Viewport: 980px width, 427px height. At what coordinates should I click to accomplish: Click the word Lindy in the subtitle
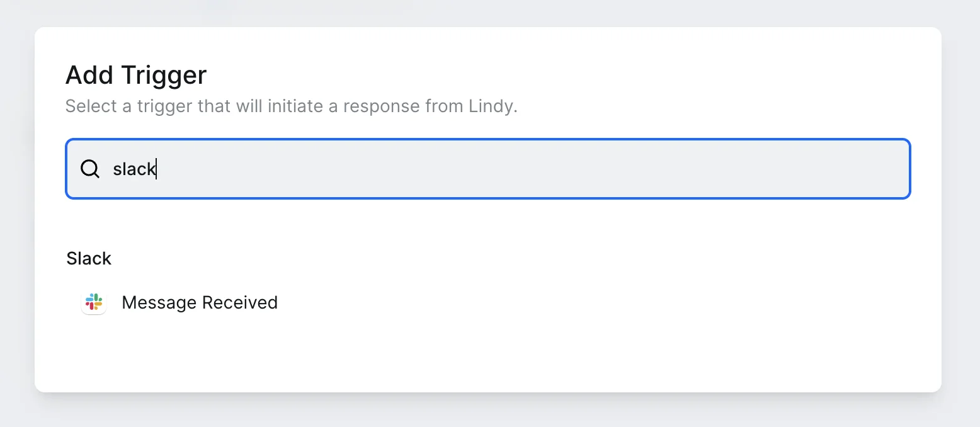[x=493, y=106]
